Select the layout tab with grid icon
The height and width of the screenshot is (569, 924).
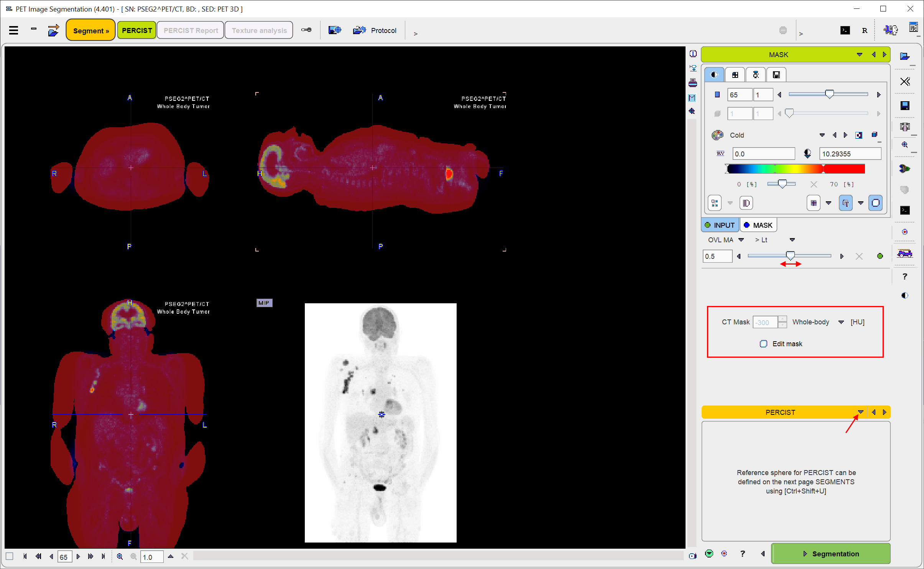point(735,75)
